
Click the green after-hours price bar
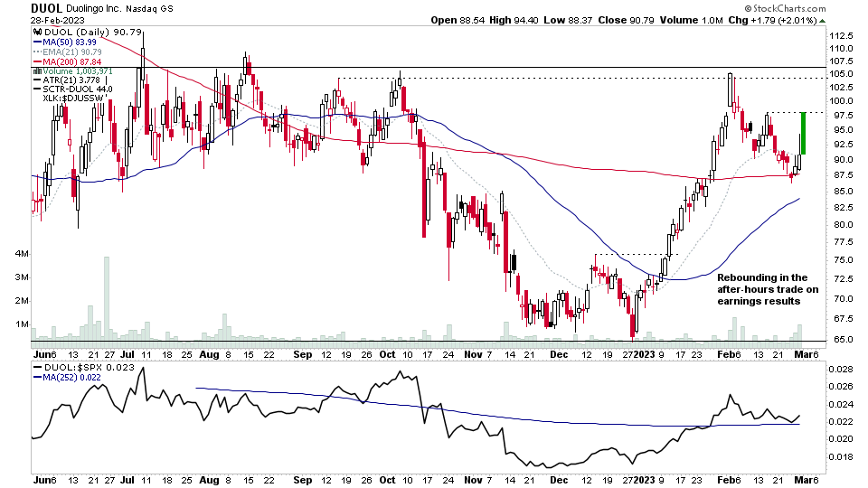(803, 134)
